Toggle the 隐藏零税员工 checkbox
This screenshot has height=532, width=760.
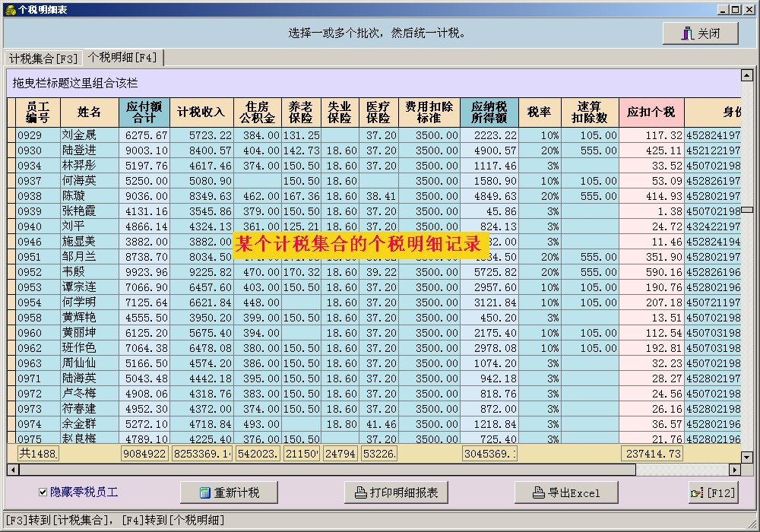(43, 492)
